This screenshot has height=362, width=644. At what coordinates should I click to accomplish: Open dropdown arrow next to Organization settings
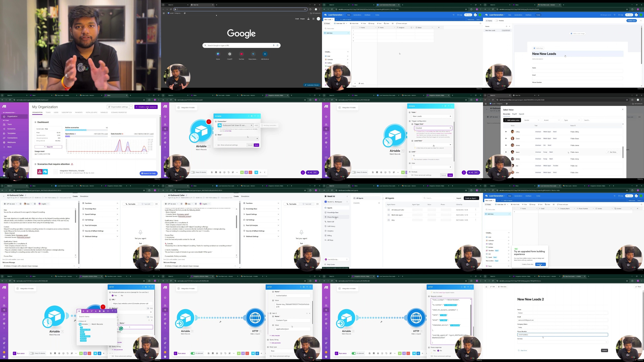[131, 107]
